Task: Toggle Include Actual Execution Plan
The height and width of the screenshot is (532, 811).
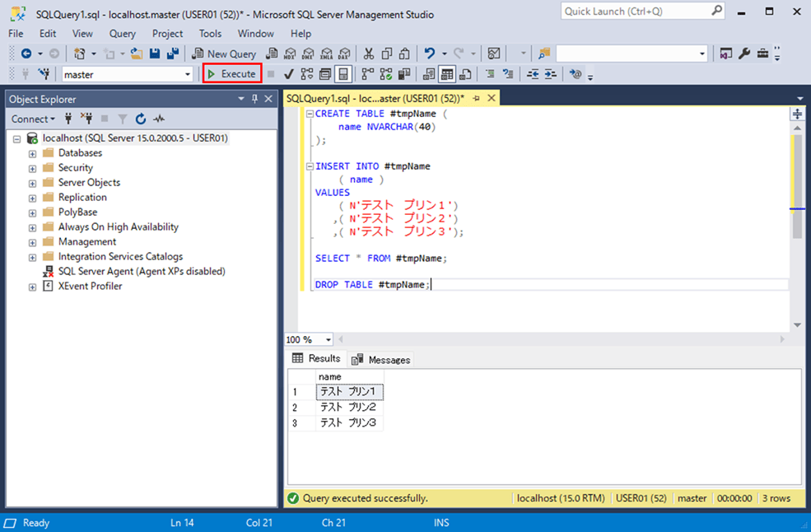Action: (x=368, y=74)
